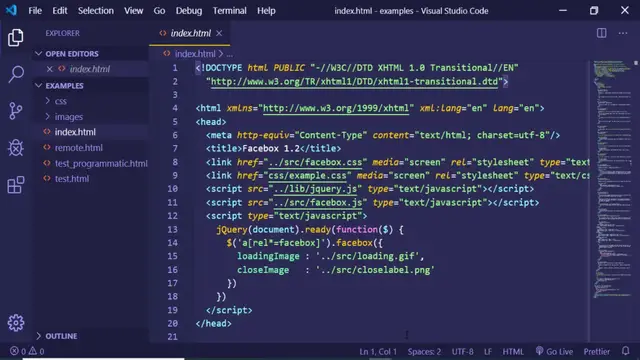Follow the www.w3.org/1999/xhtml link
This screenshot has width=640, height=360.
(336, 108)
